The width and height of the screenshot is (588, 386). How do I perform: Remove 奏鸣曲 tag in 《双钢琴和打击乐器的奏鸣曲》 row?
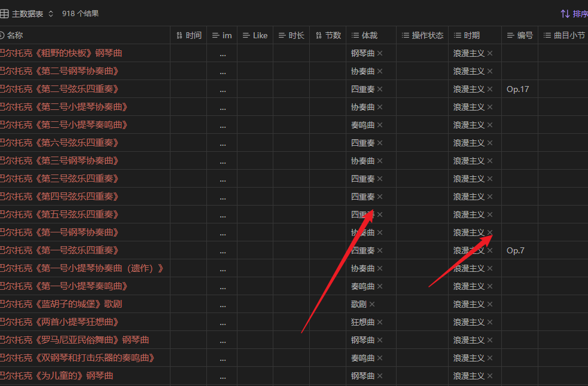(380, 358)
